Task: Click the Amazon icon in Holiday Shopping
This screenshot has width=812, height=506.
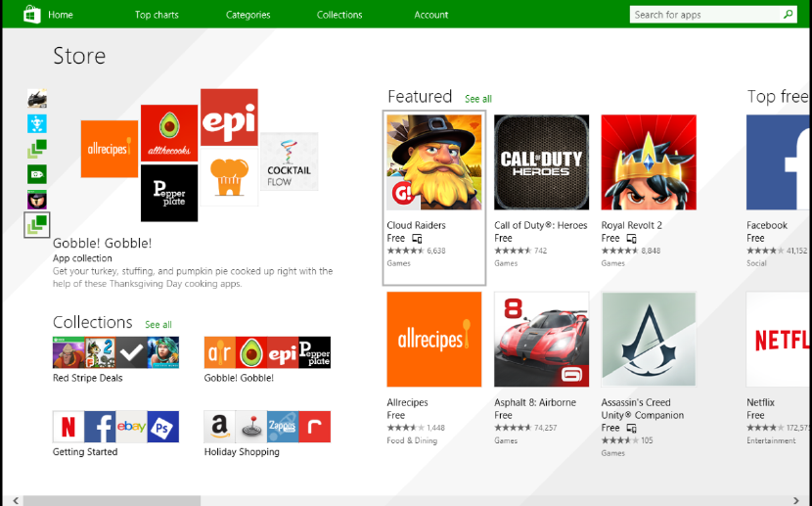Action: click(x=219, y=427)
